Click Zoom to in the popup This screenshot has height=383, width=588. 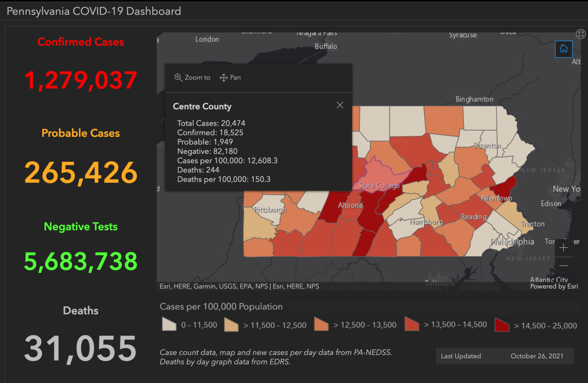pyautogui.click(x=192, y=77)
